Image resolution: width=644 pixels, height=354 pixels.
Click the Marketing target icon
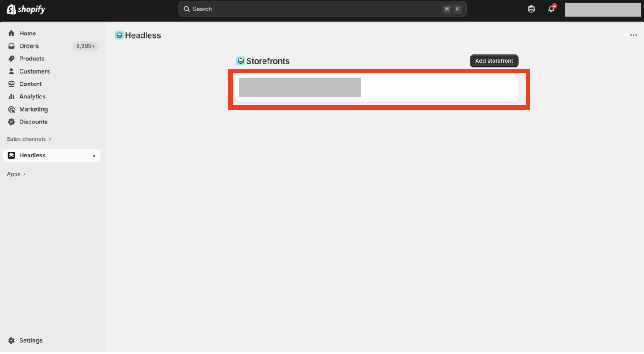[x=11, y=110]
